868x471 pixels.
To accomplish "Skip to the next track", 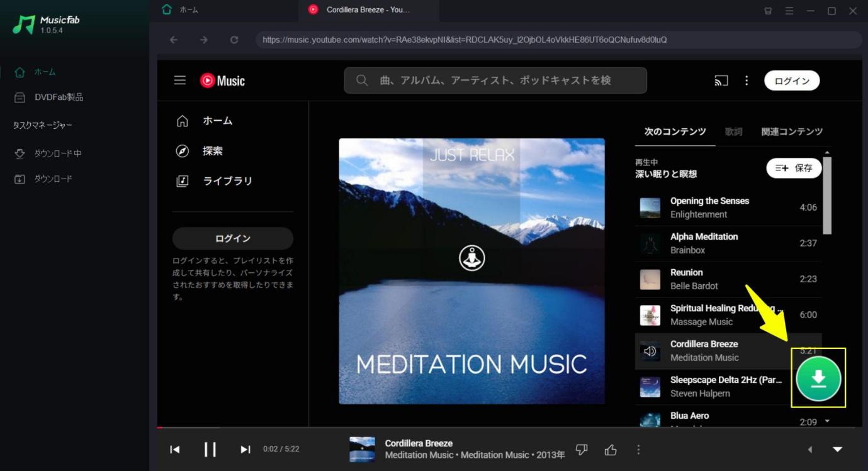I will 245,449.
